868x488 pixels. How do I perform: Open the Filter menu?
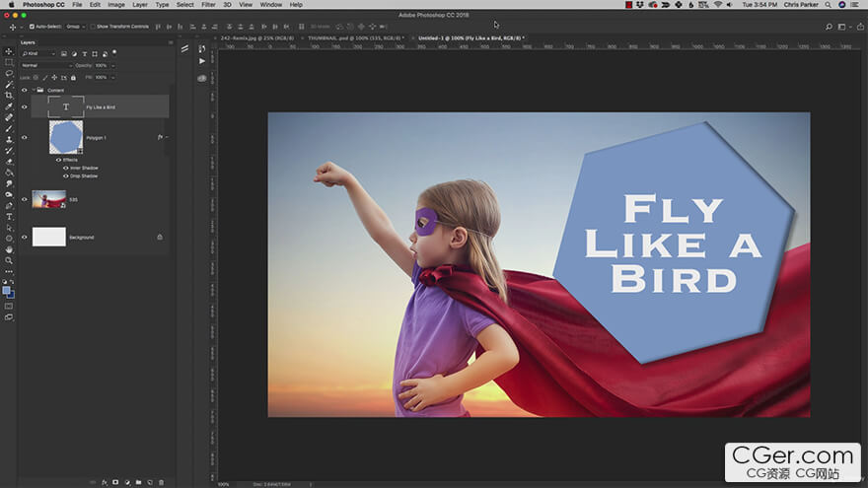coord(208,5)
